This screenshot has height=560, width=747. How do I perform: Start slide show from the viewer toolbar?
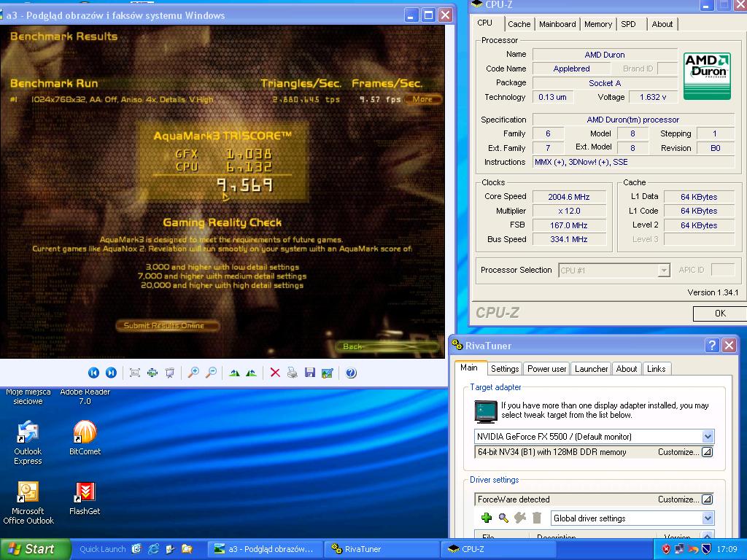click(x=170, y=373)
